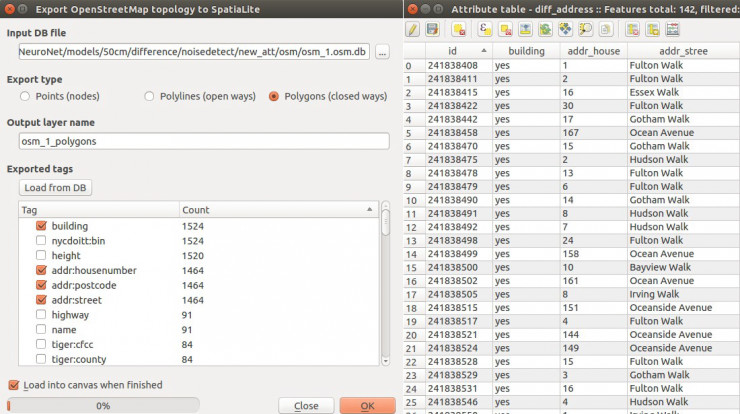
Task: Click house number cell 167
Action: point(594,133)
